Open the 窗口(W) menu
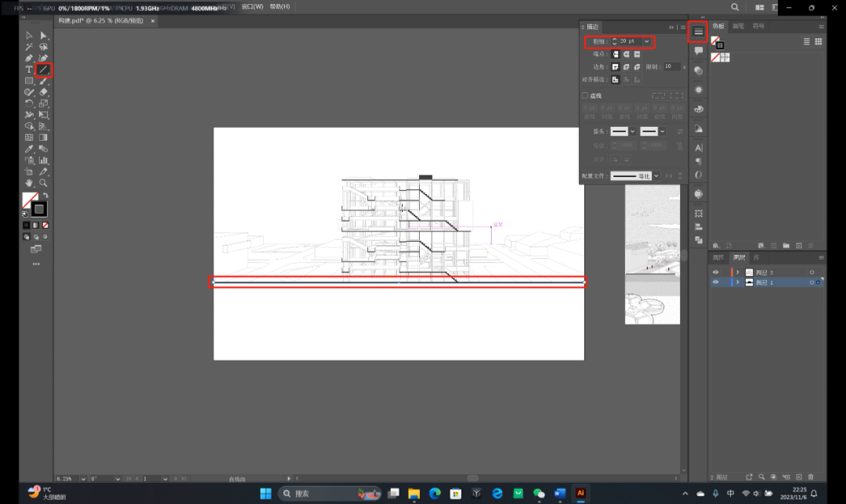The image size is (846, 504). pos(252,6)
